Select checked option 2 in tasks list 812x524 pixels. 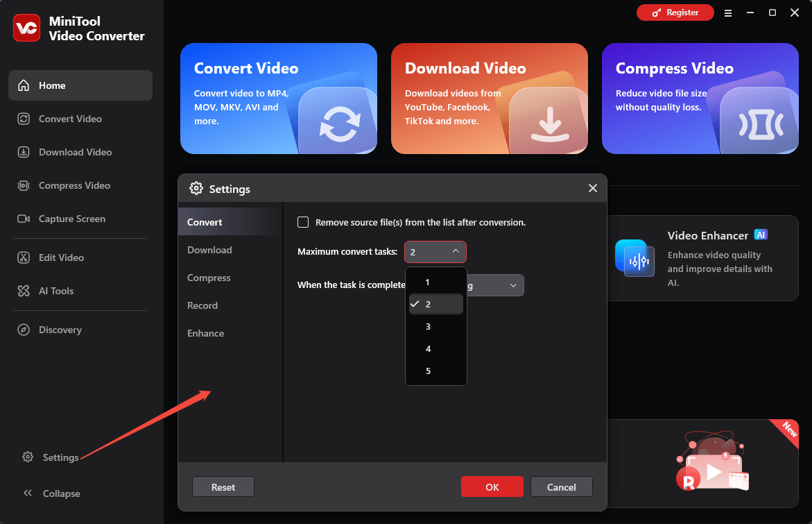[x=436, y=304]
